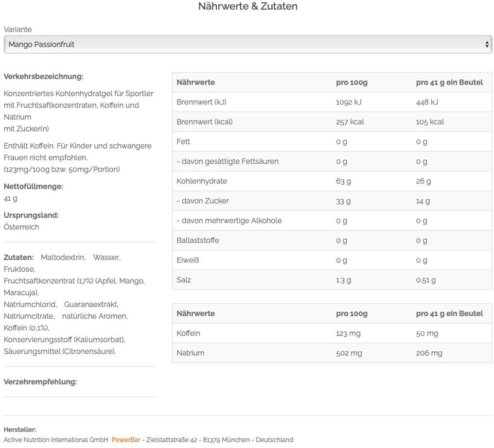Open the Variante dropdown showing Mango Passionfruit
This screenshot has height=448, width=494.
[243, 44]
